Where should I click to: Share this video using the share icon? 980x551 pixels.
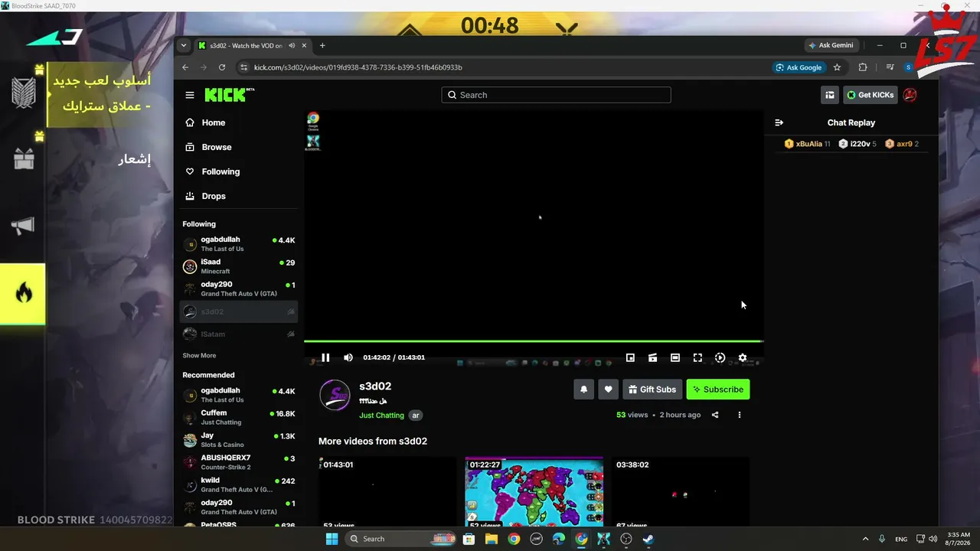coord(715,415)
